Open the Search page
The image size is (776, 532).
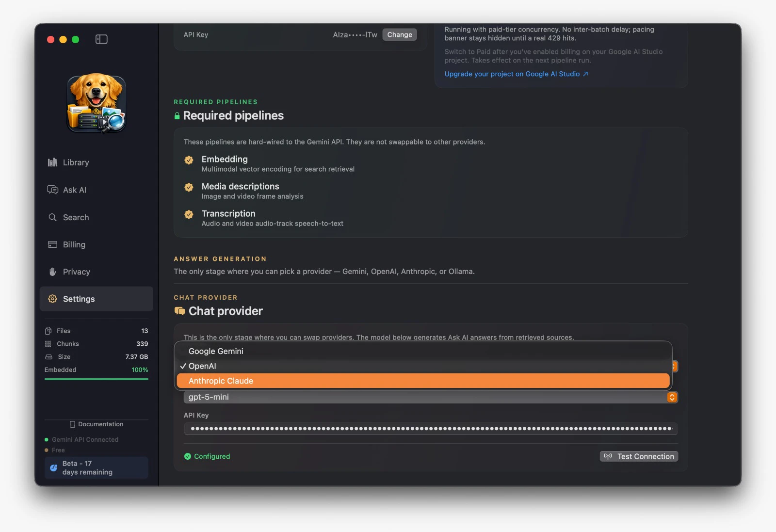(x=96, y=217)
